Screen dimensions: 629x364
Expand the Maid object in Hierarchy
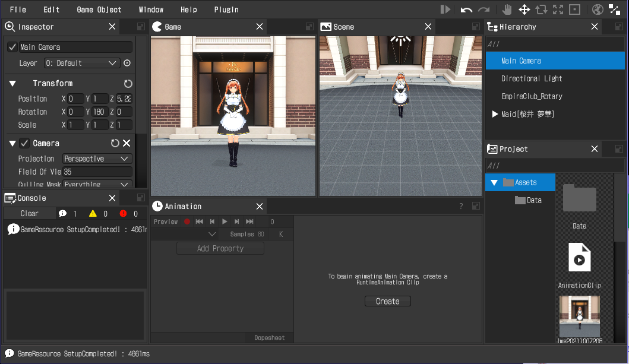pos(495,114)
